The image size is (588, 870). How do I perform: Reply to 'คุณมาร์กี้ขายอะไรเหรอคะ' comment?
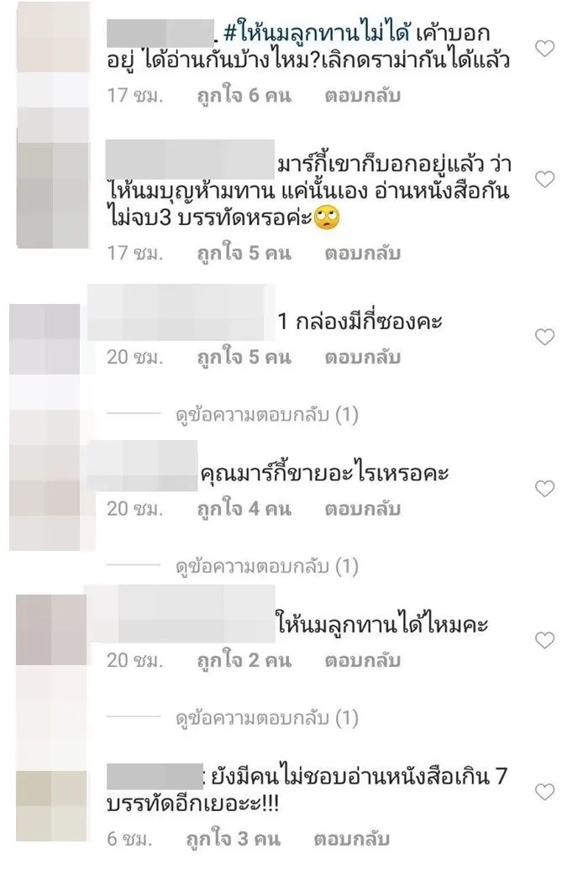363,508
